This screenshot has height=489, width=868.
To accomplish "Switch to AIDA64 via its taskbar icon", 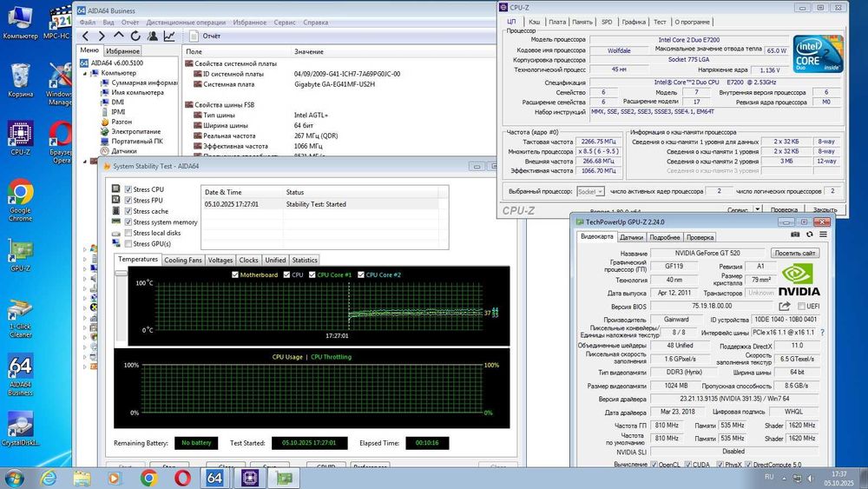I will pos(214,478).
